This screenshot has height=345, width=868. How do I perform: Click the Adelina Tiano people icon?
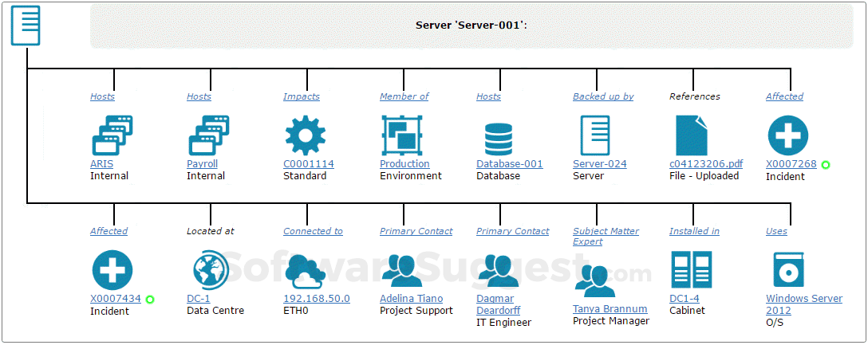[402, 269]
